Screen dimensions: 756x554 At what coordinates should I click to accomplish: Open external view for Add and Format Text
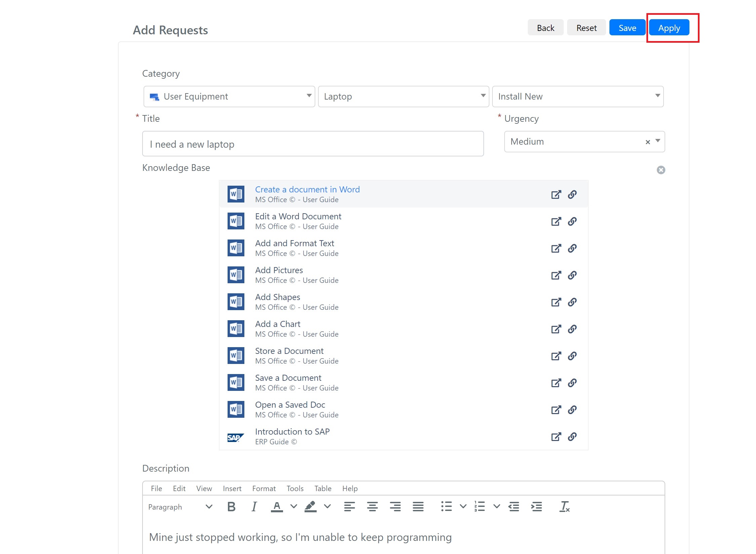tap(556, 248)
